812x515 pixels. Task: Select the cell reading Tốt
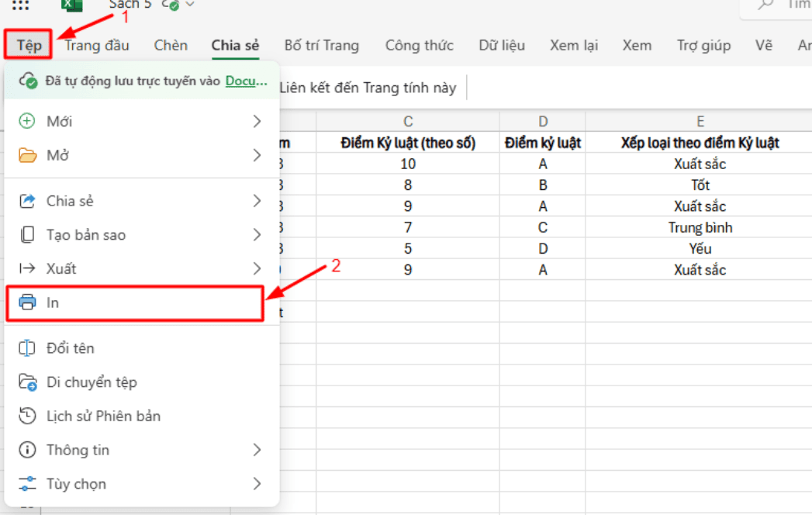(700, 185)
